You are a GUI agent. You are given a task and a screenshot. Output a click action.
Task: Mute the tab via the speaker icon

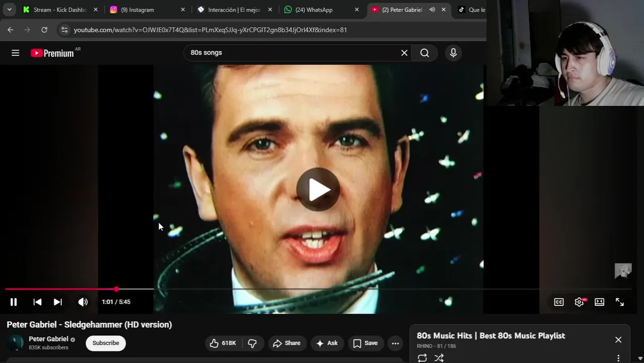click(432, 10)
